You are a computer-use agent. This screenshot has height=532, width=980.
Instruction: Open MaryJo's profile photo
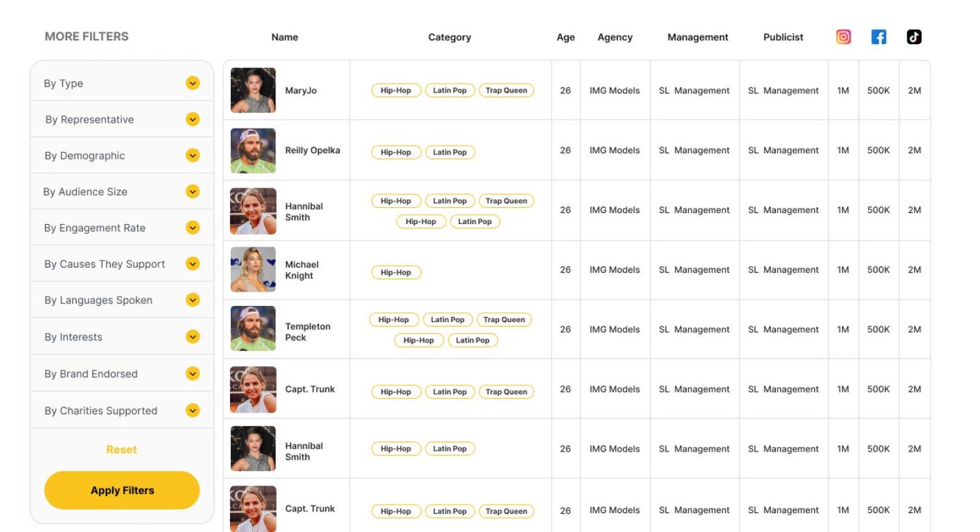click(253, 90)
